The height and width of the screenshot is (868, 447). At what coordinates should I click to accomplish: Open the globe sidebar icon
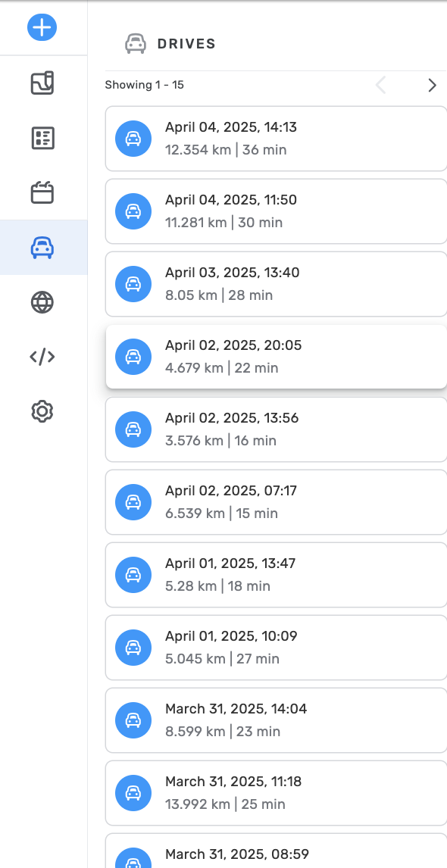[x=42, y=302]
